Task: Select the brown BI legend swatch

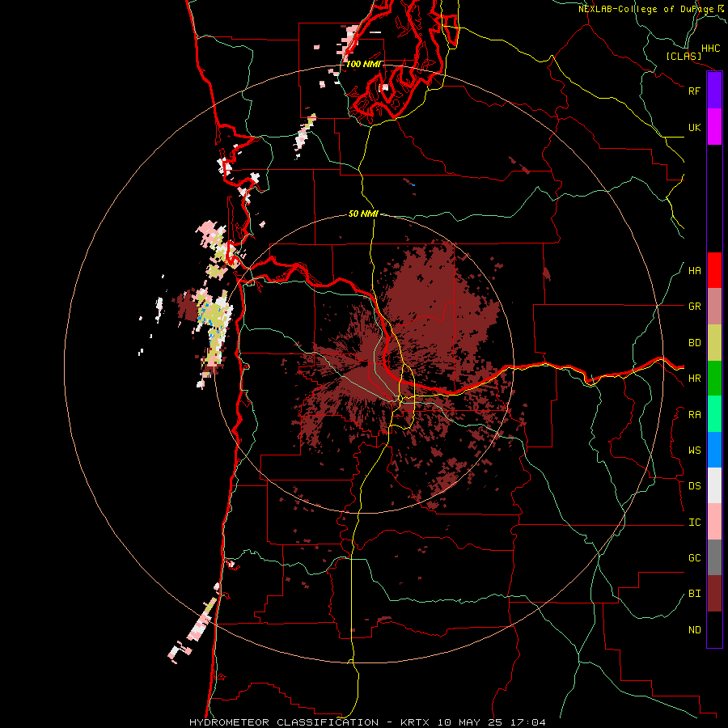Action: [x=714, y=594]
